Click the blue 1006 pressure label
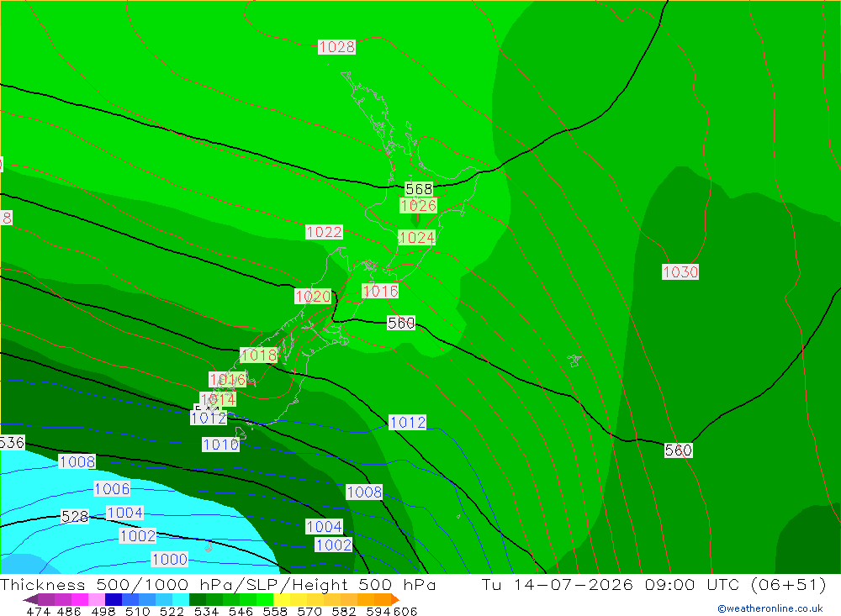The width and height of the screenshot is (841, 616). (x=112, y=489)
